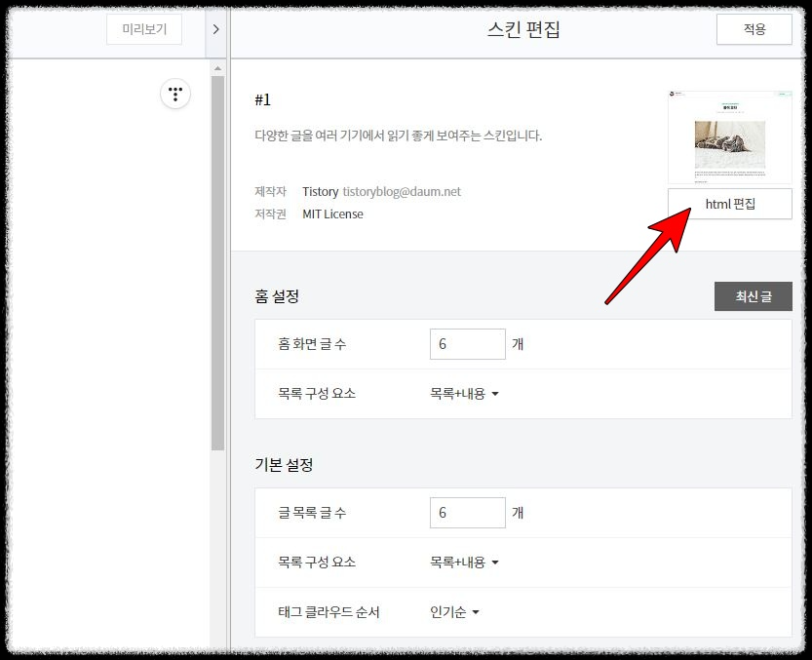Image resolution: width=812 pixels, height=660 pixels.
Task: Click the 글 목록 글 수 input field
Action: coord(467,512)
